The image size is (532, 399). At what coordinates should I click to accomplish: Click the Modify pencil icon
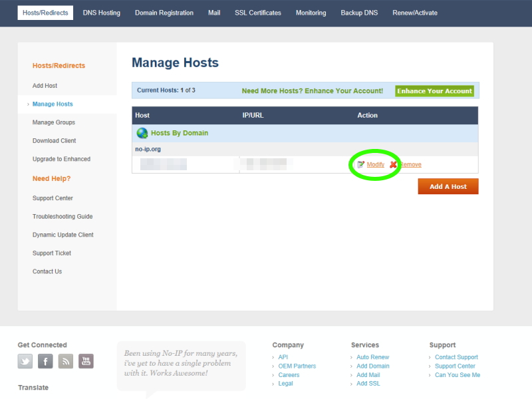point(360,164)
